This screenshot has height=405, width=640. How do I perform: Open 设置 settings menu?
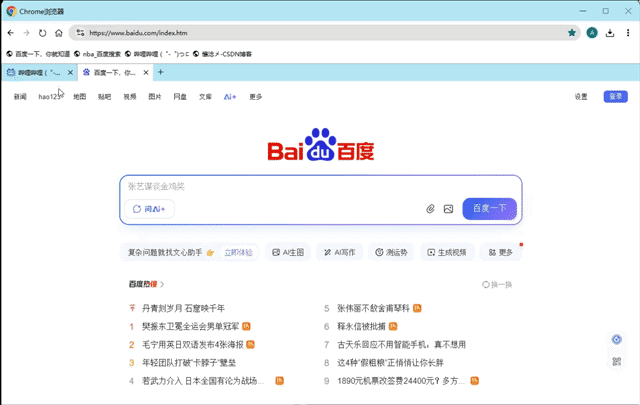click(581, 97)
